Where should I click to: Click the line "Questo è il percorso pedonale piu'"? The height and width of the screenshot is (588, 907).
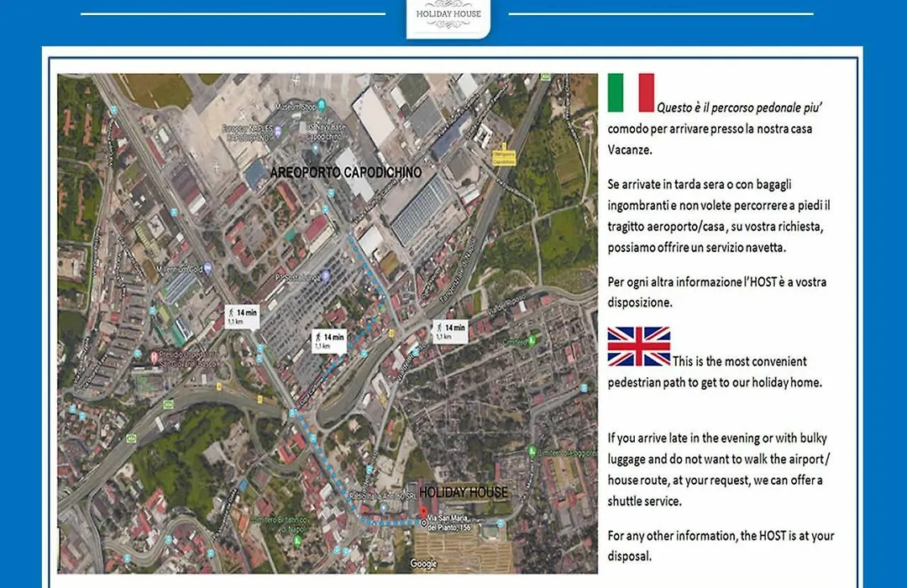point(739,108)
